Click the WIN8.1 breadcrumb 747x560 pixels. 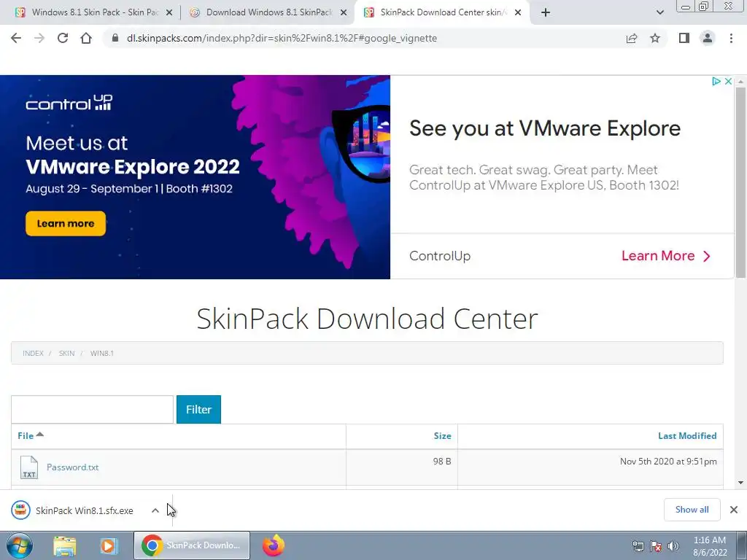click(102, 354)
